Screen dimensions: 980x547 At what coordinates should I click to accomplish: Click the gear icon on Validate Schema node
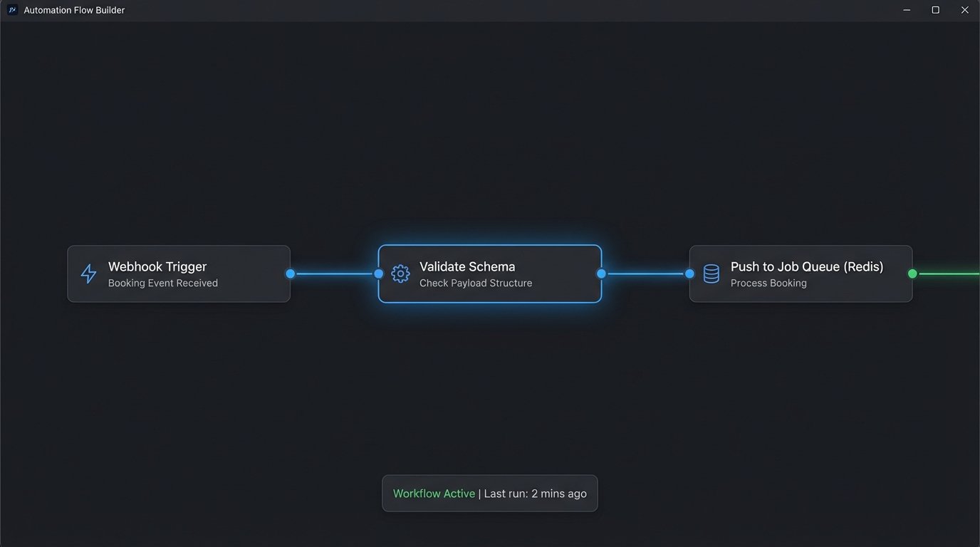pyautogui.click(x=400, y=273)
